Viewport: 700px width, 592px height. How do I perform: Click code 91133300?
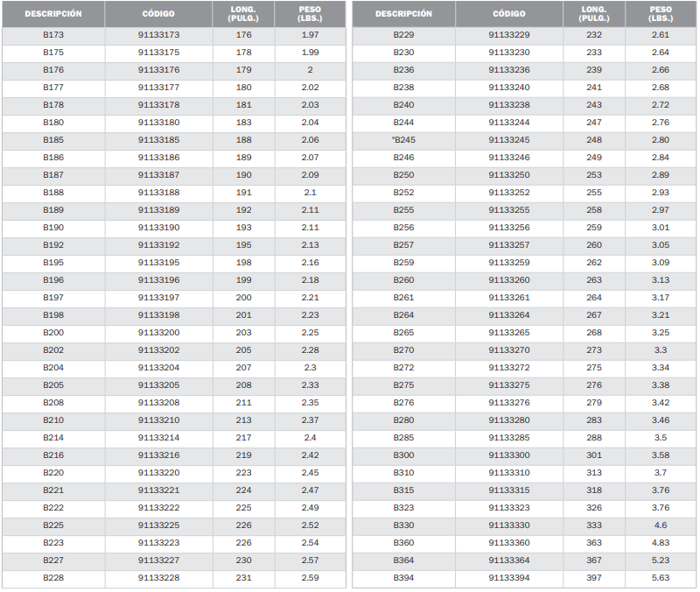click(x=509, y=455)
